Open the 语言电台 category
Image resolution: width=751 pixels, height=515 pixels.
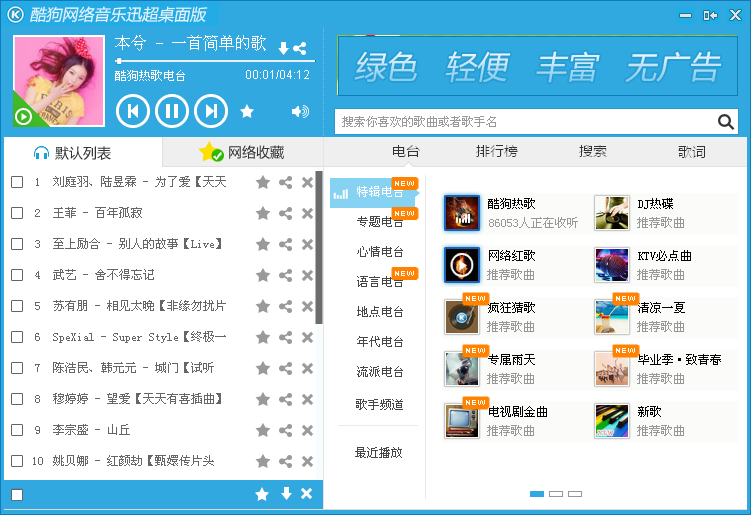point(380,282)
